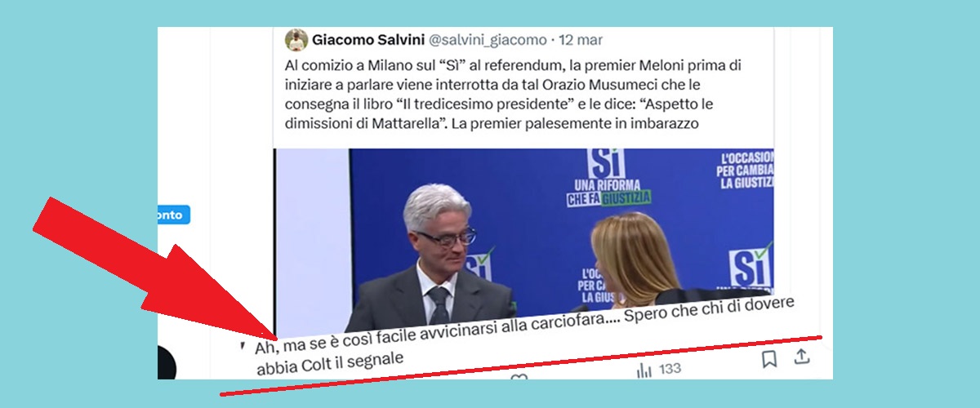Bookmark the tweet with the bookmark icon

(769, 358)
